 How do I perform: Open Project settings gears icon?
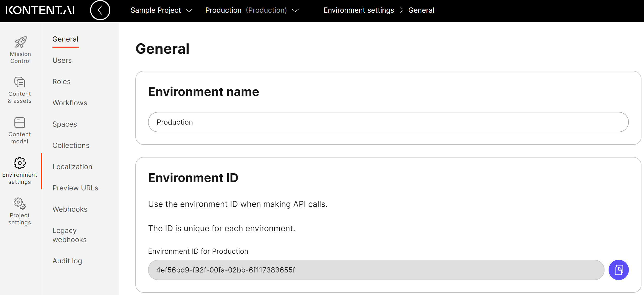pyautogui.click(x=20, y=204)
